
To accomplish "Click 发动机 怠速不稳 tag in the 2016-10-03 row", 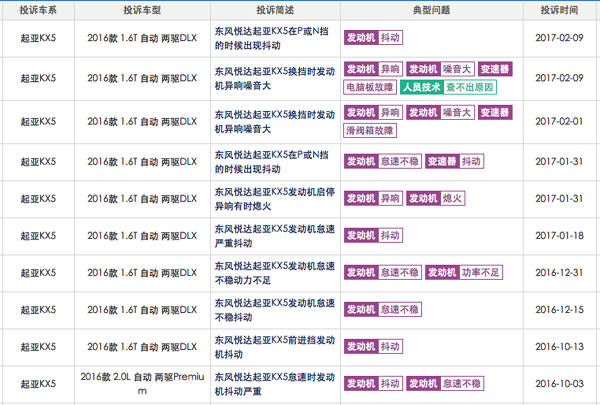I will click(x=445, y=384).
